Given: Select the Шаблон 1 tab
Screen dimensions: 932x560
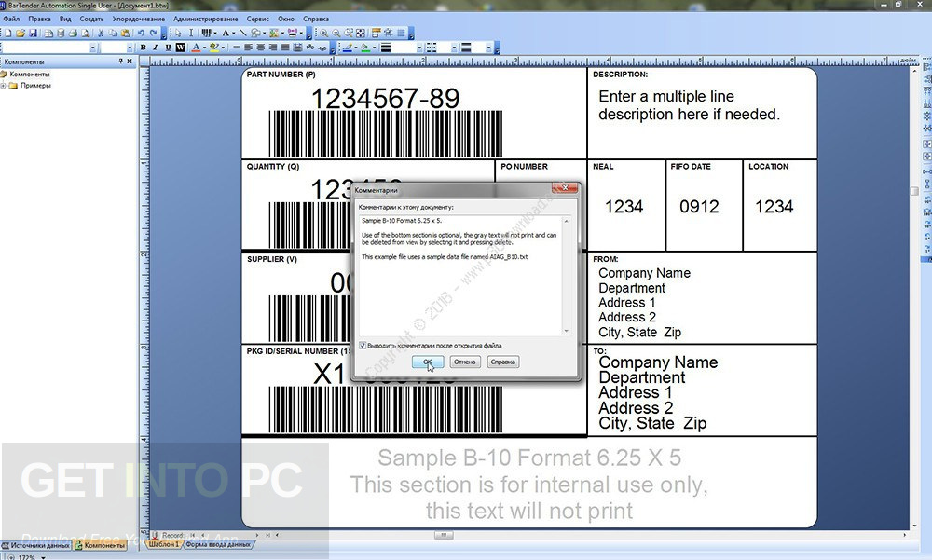Looking at the screenshot, I should click(163, 544).
